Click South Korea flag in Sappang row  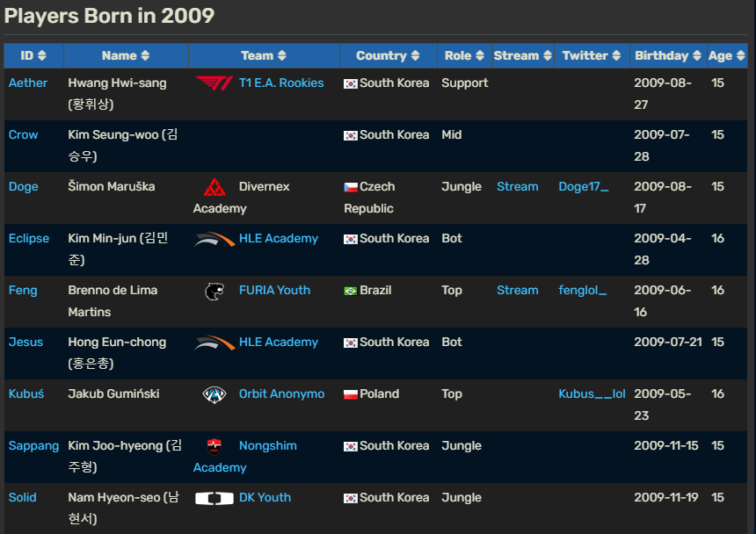coord(351,446)
